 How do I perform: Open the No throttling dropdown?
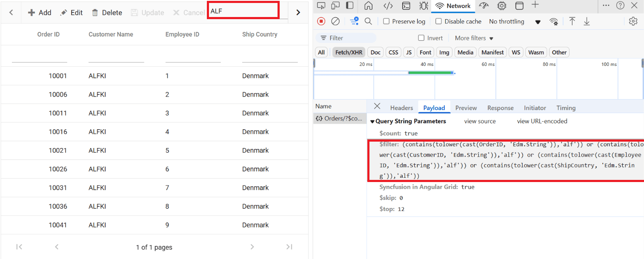[515, 21]
